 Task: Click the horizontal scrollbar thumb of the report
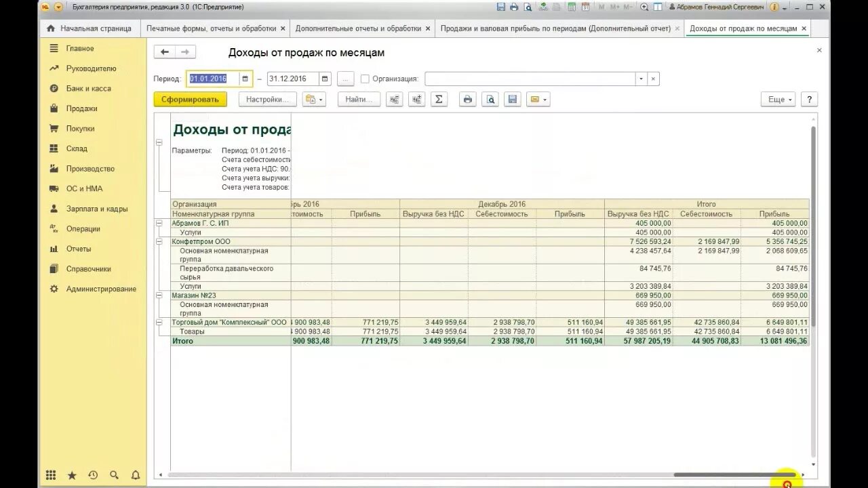pyautogui.click(x=734, y=474)
